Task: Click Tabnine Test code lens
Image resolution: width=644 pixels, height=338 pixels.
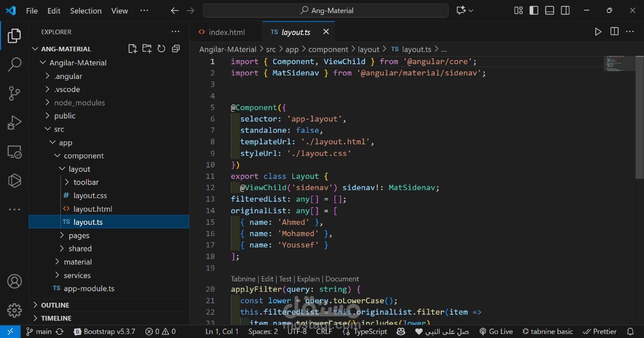Action: (x=285, y=279)
